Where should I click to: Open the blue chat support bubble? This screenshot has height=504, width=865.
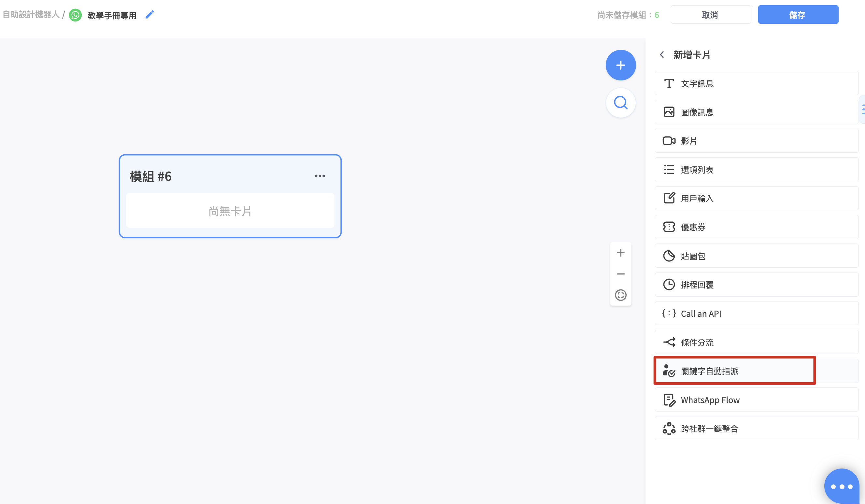click(x=841, y=486)
